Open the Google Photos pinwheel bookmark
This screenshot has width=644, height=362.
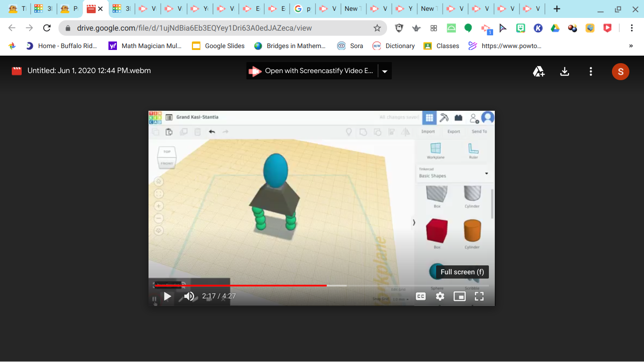tap(12, 46)
